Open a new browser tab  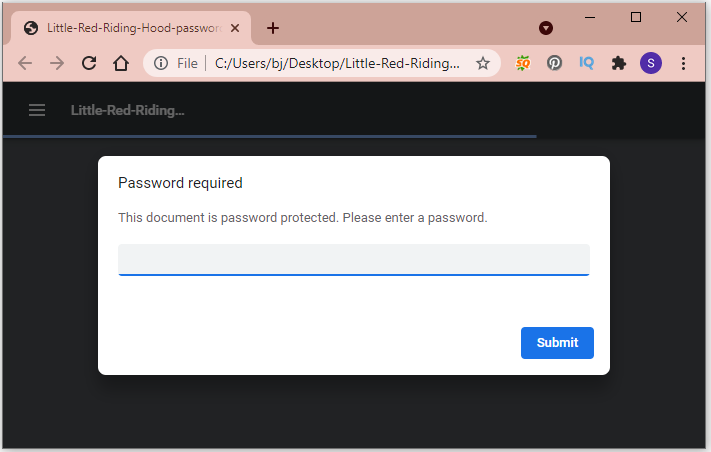273,28
